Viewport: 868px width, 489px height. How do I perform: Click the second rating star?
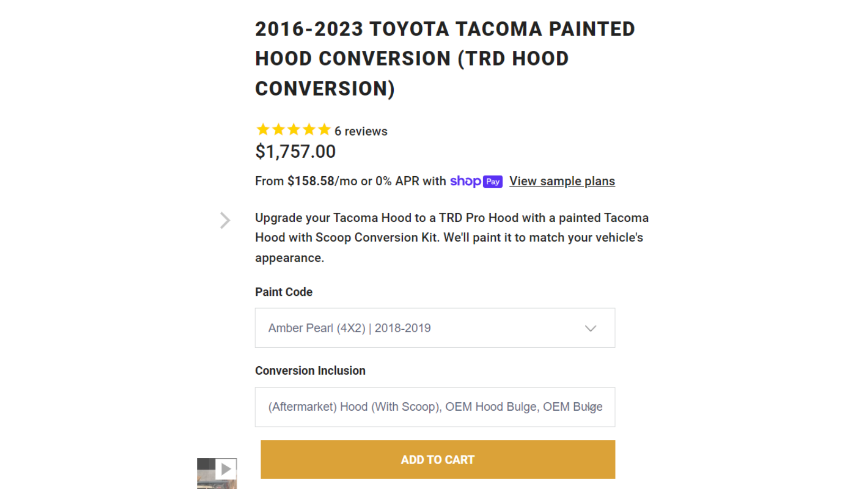pos(278,130)
